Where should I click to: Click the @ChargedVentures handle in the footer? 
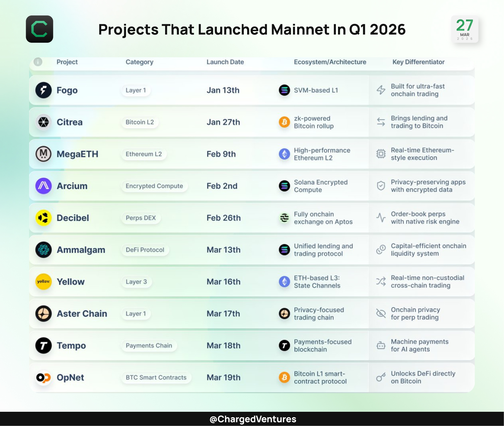[253, 419]
